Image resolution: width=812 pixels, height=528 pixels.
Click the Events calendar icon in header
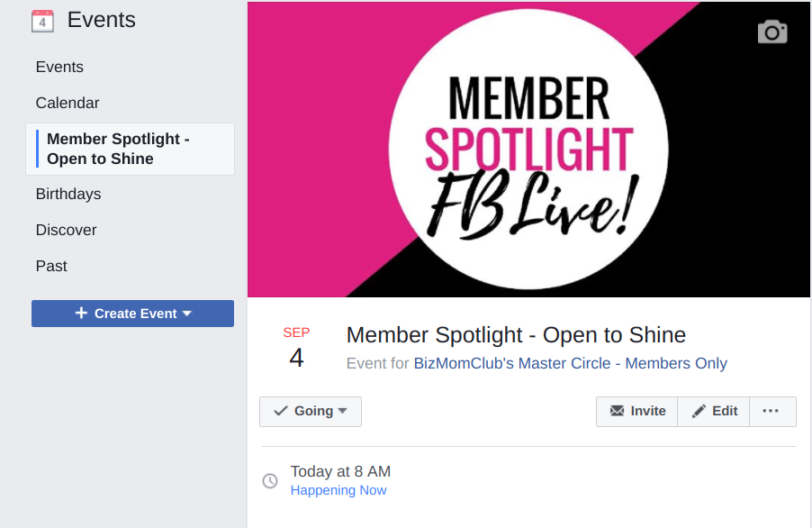(x=42, y=21)
